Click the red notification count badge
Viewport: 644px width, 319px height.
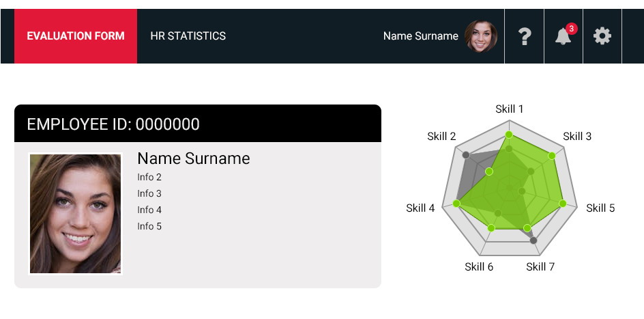(572, 29)
